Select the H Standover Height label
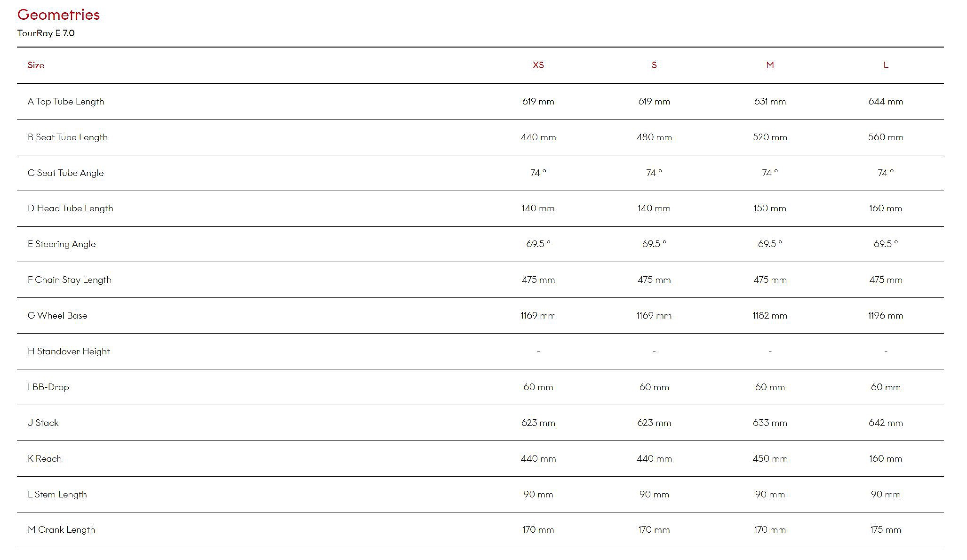 [68, 351]
